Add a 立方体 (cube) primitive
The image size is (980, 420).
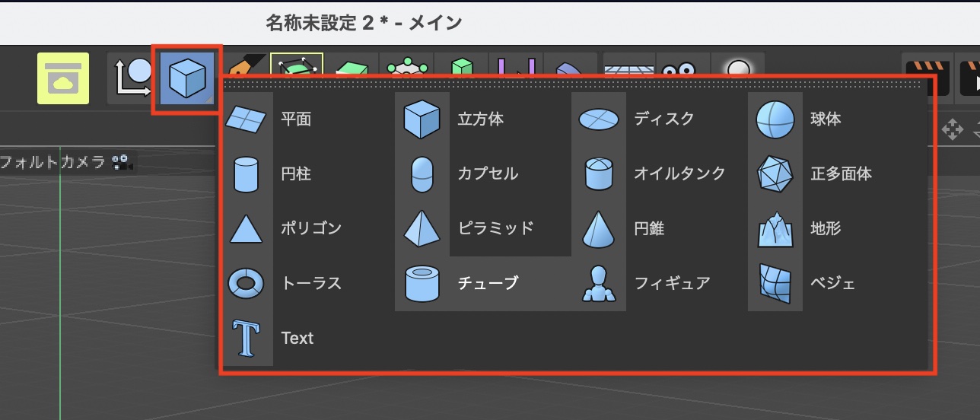pyautogui.click(x=480, y=119)
